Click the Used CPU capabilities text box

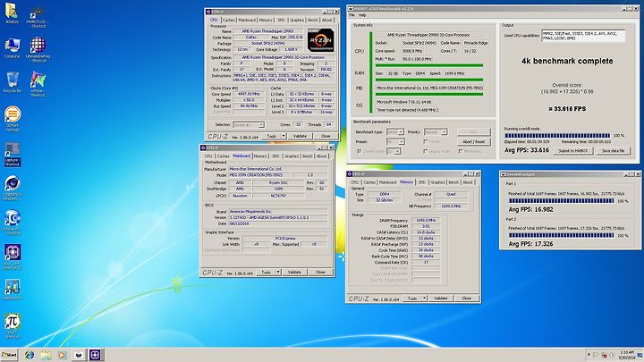click(x=583, y=36)
